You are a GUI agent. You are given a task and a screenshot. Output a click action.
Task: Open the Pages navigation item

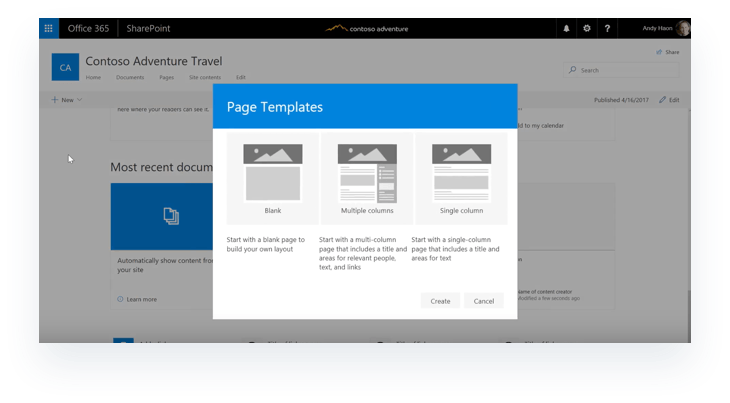pos(167,77)
